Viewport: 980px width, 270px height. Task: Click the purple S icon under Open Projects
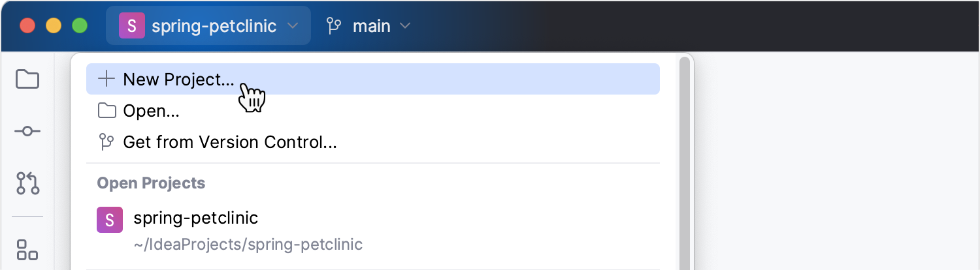coord(110,220)
